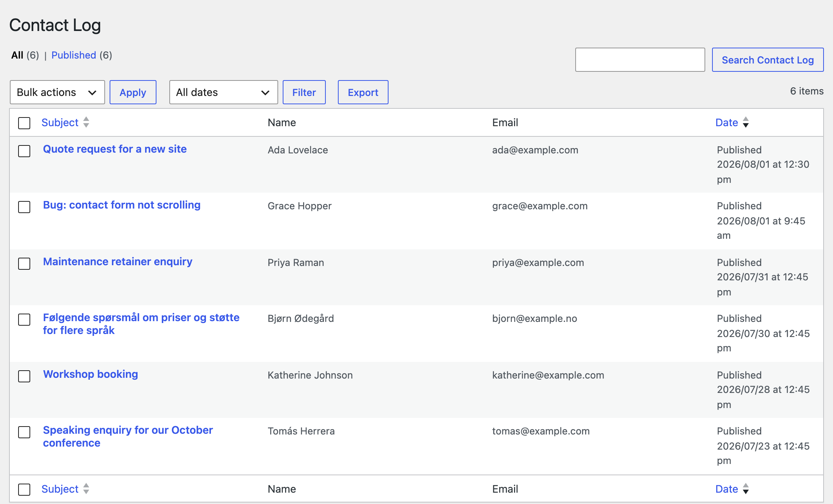
Task: Tick the select-all checkbox in the table header
Action: coord(24,123)
